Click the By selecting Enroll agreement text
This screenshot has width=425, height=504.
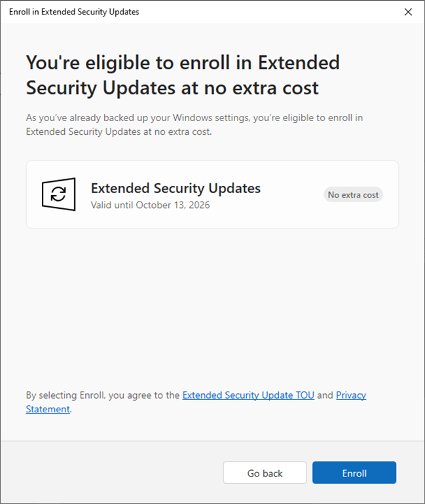(103, 395)
